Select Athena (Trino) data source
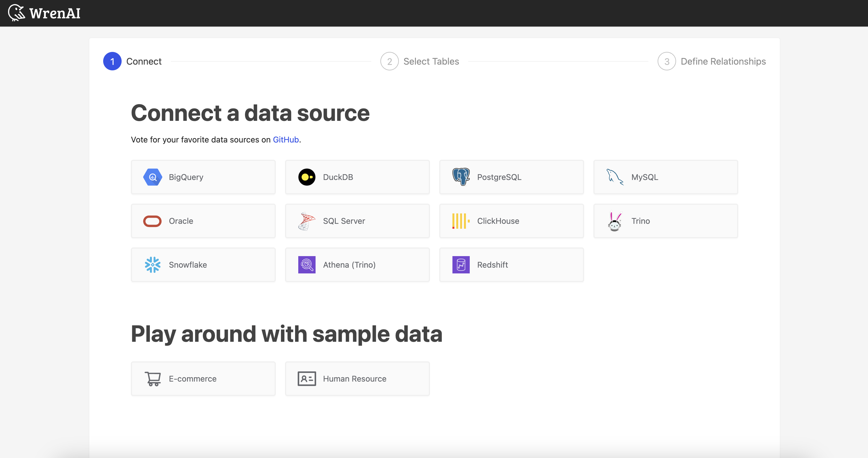 pyautogui.click(x=357, y=265)
